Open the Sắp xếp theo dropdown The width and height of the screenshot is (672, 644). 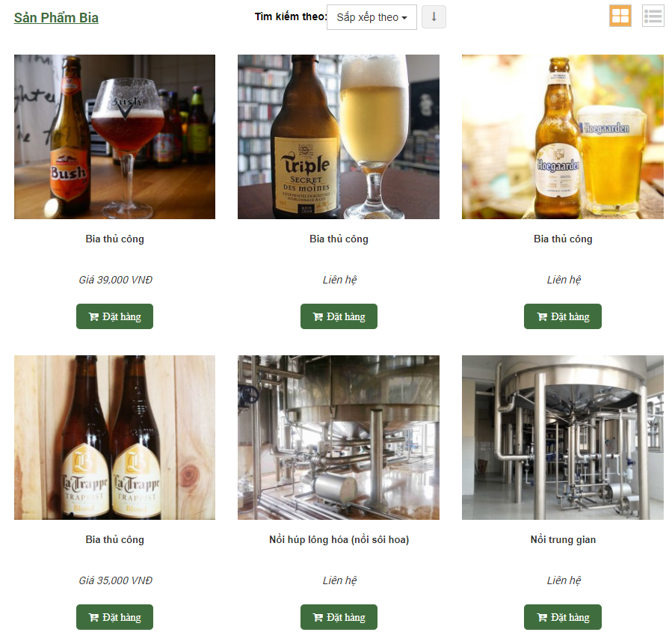tap(372, 16)
